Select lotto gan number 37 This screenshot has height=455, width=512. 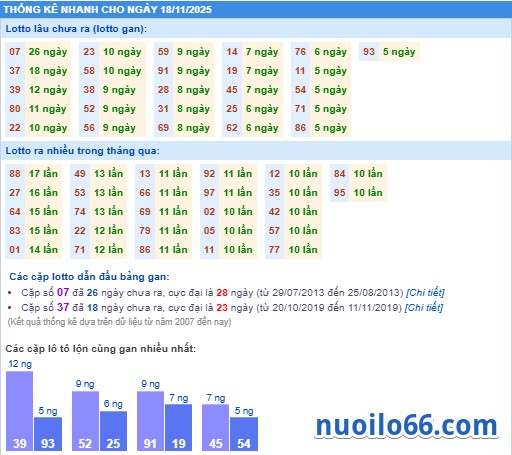click(x=15, y=71)
